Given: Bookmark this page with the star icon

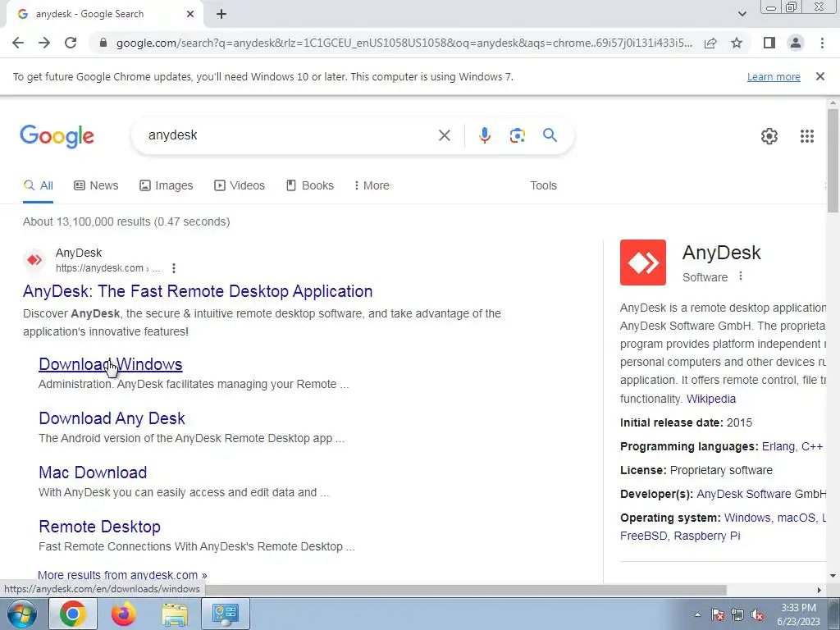Looking at the screenshot, I should [x=737, y=43].
